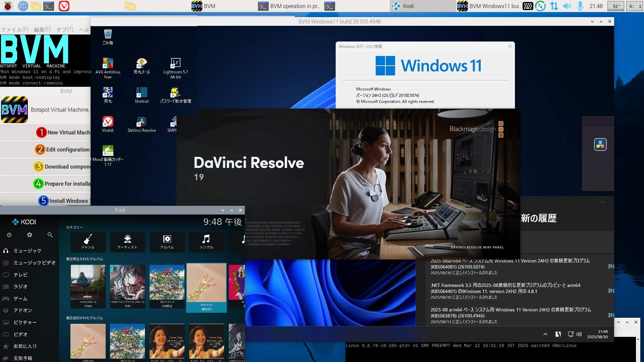Click the DaVinci Resolve icon at the right side

coord(600,144)
